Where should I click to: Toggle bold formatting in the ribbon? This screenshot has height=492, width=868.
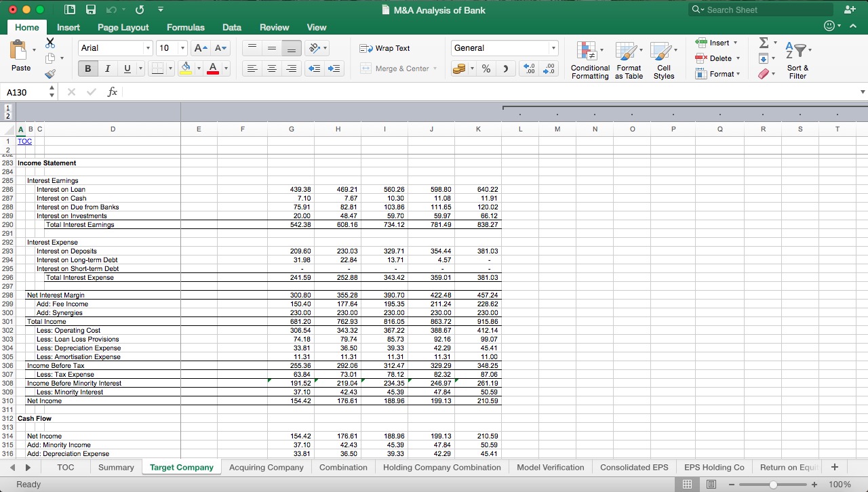(87, 68)
